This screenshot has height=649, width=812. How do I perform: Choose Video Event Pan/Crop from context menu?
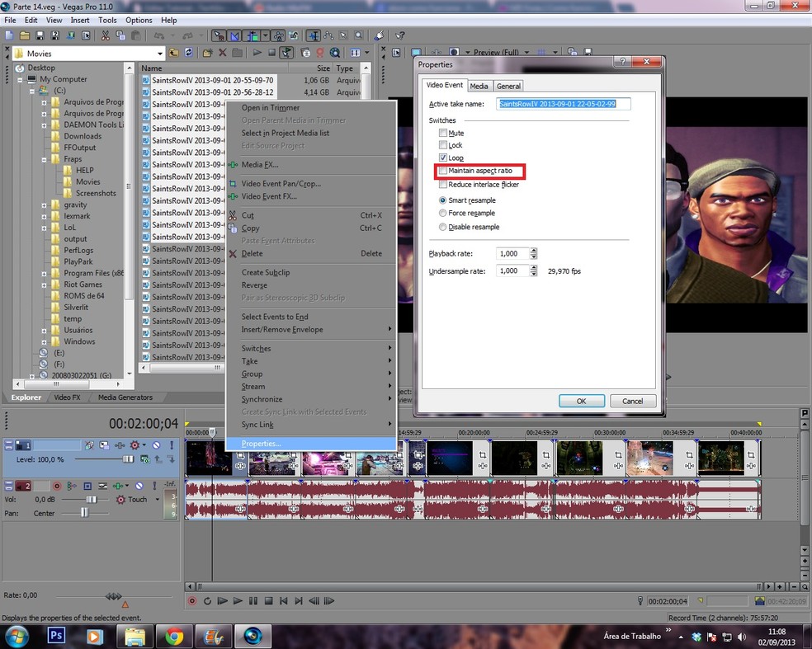point(281,184)
